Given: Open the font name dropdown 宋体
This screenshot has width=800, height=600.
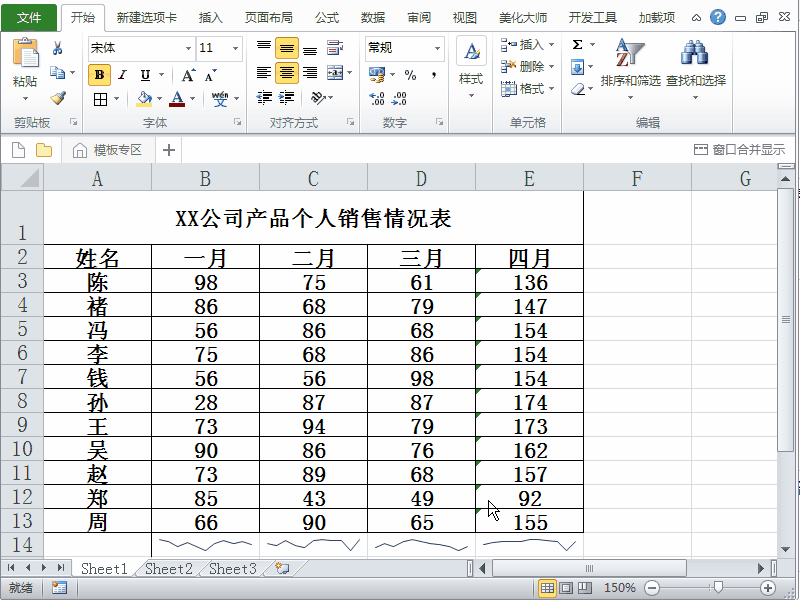Looking at the screenshot, I should (x=188, y=48).
